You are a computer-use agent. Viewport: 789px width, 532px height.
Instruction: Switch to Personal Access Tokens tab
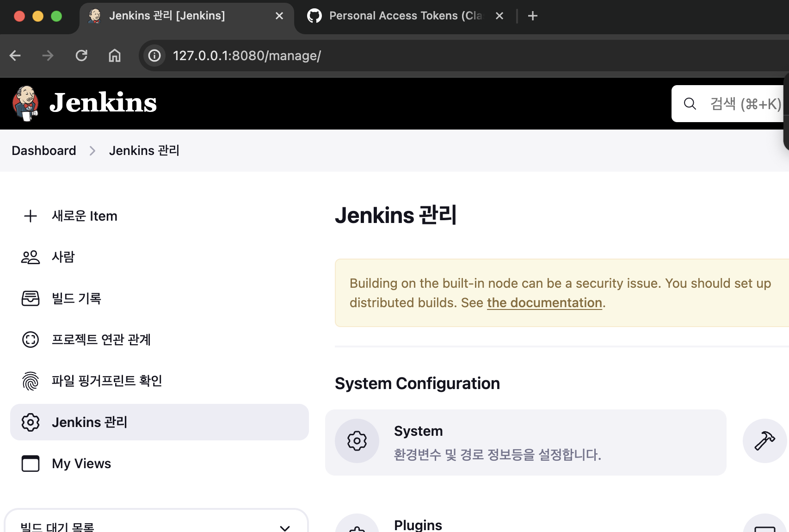tap(406, 16)
